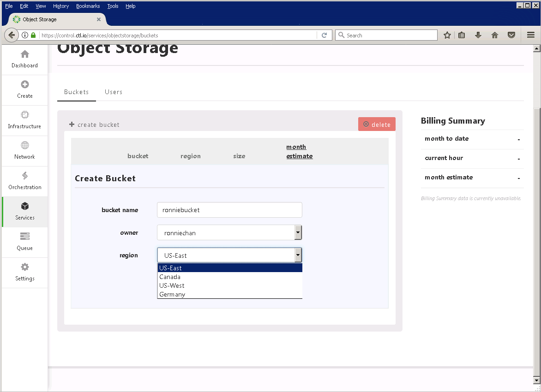The image size is (541, 392).
Task: Select US-East region option
Action: (230, 268)
